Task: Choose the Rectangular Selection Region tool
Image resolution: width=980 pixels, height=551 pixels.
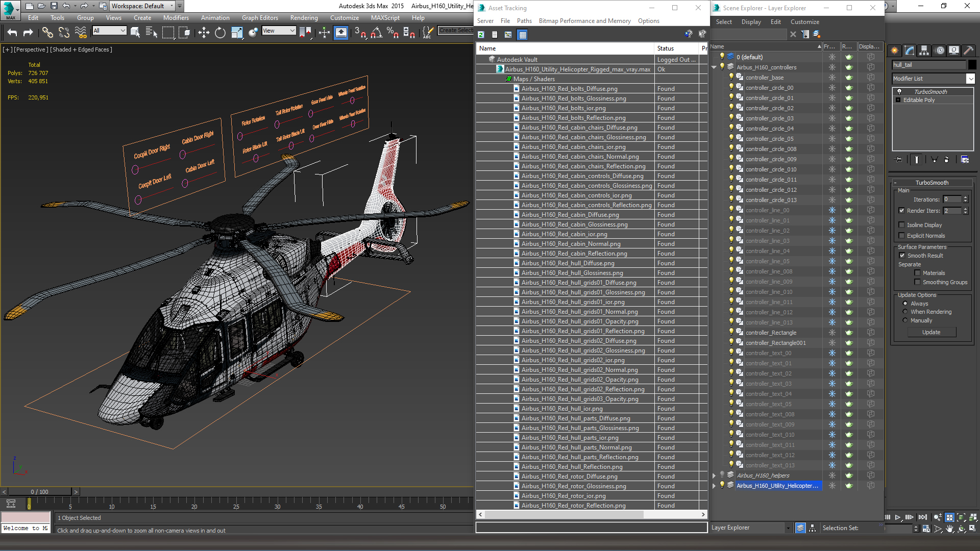Action: tap(168, 33)
